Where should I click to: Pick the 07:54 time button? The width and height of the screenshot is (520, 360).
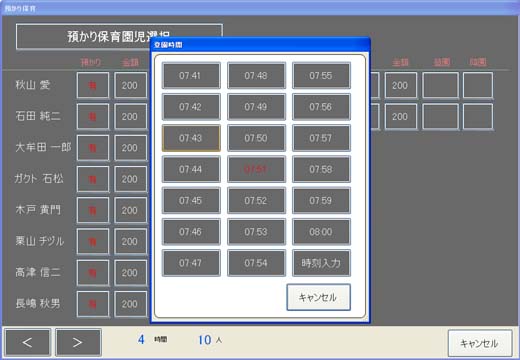click(256, 263)
